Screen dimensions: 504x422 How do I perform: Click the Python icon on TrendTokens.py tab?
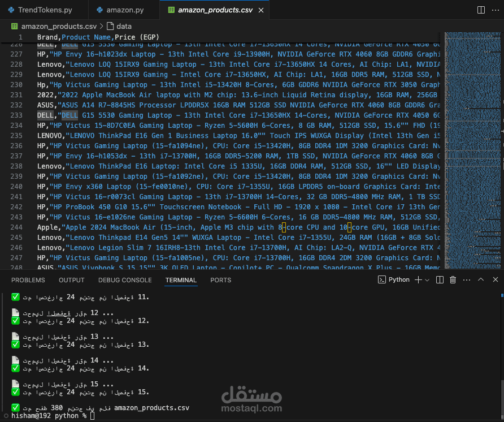click(11, 10)
